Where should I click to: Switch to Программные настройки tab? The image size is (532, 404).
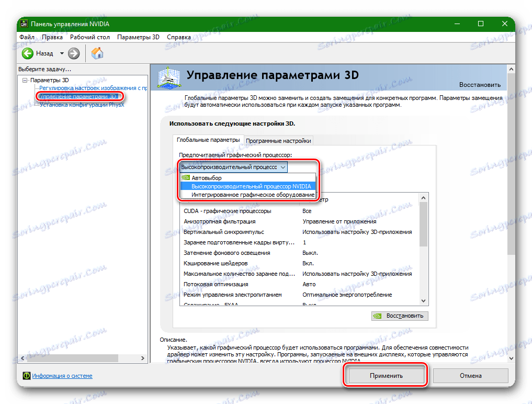pyautogui.click(x=278, y=141)
